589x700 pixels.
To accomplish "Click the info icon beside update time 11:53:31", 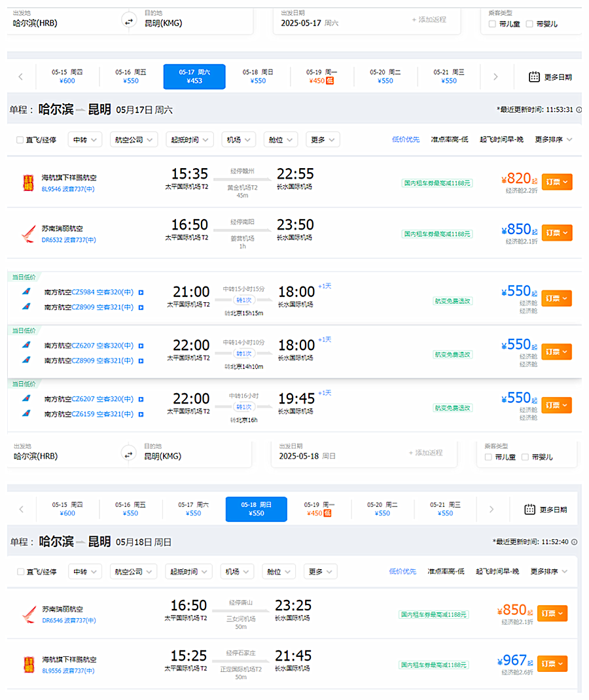I will tap(579, 110).
